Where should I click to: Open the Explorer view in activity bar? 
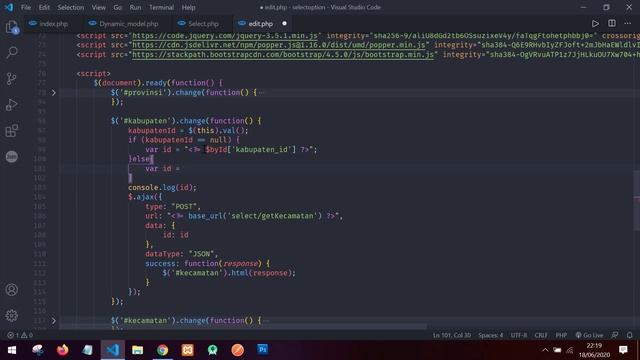coord(12,28)
